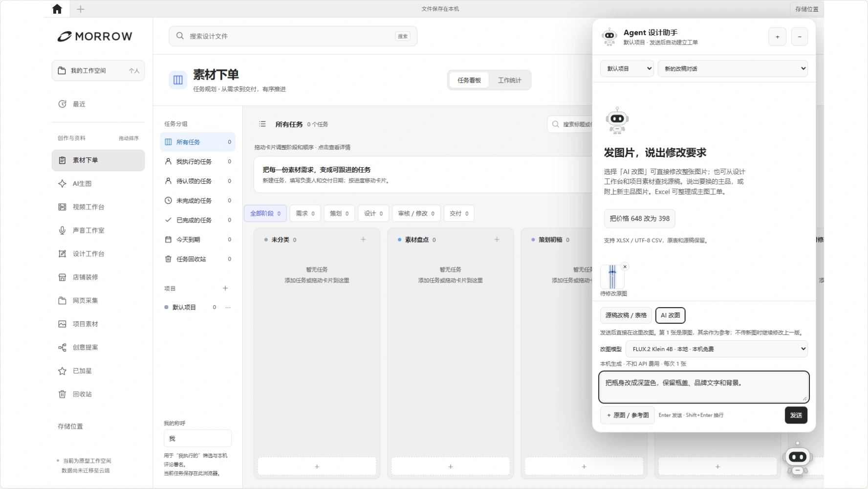Open 回收站 in the left sidebar
Image resolution: width=868 pixels, height=489 pixels.
[x=98, y=394]
